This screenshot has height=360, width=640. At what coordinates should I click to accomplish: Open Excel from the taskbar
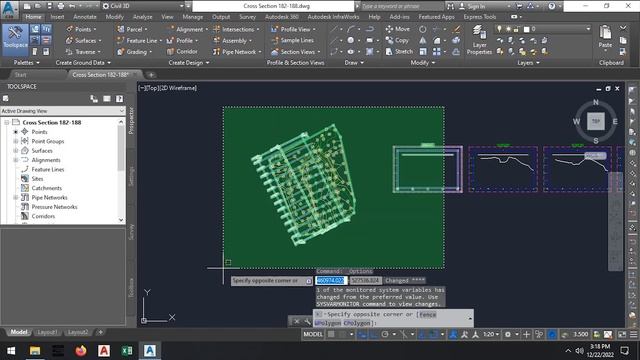click(x=127, y=351)
